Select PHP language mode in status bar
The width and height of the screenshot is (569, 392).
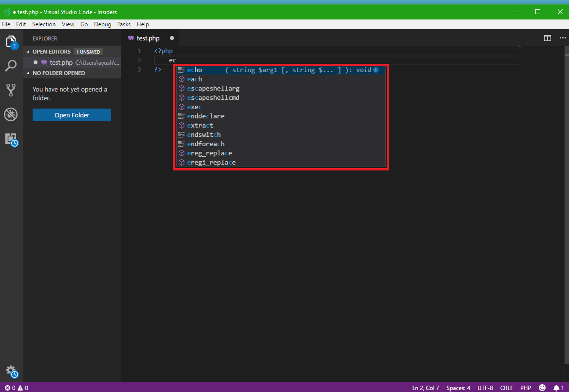(x=526, y=388)
